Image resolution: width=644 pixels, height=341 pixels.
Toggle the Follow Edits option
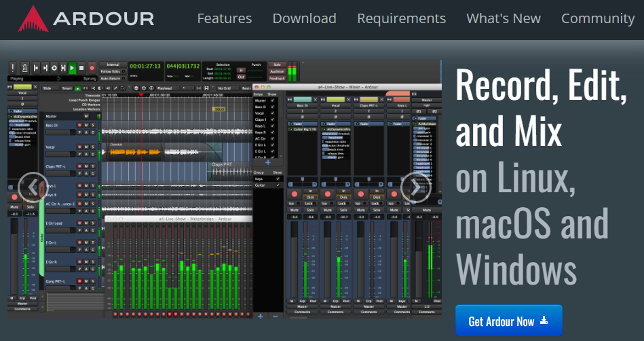112,71
